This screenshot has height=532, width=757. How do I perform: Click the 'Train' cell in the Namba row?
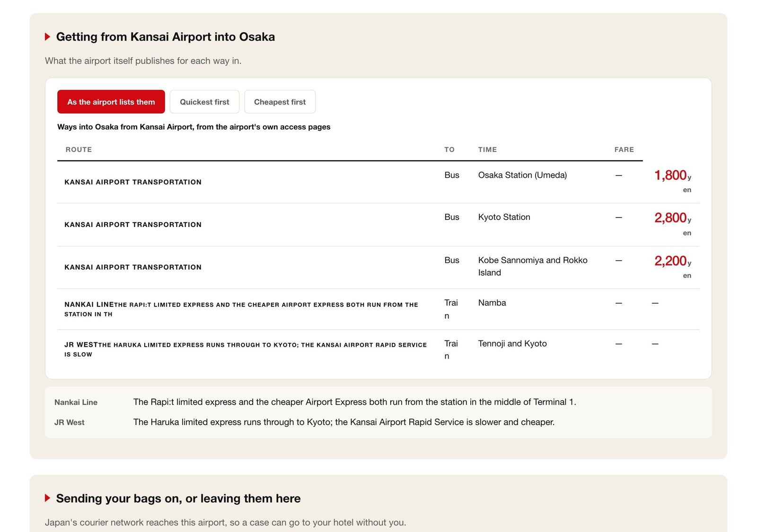(451, 309)
